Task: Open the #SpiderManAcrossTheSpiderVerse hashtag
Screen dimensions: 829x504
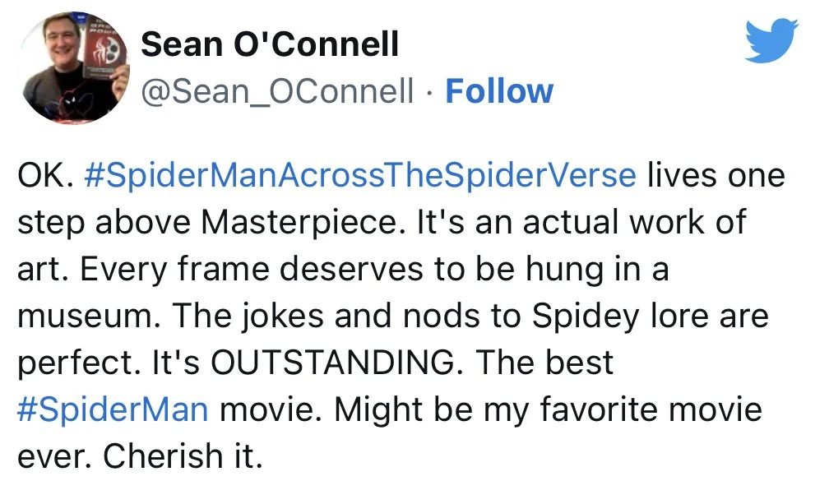Action: pyautogui.click(x=360, y=177)
